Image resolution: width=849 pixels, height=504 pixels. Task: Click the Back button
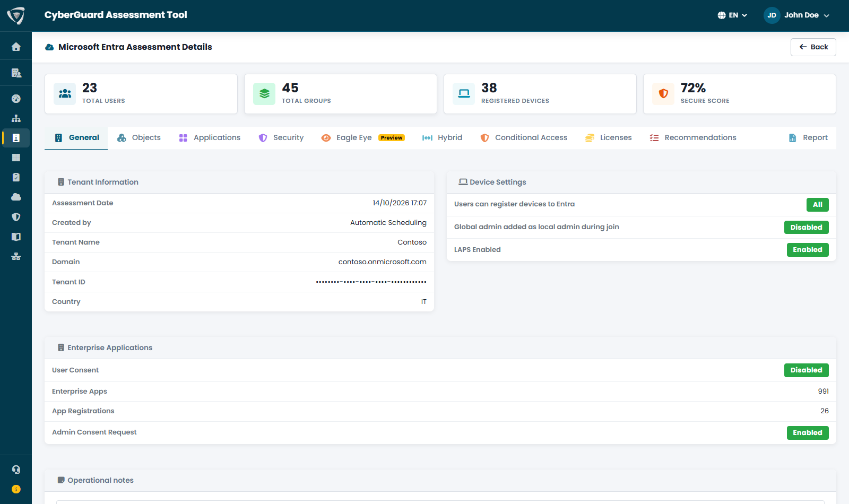(x=813, y=47)
